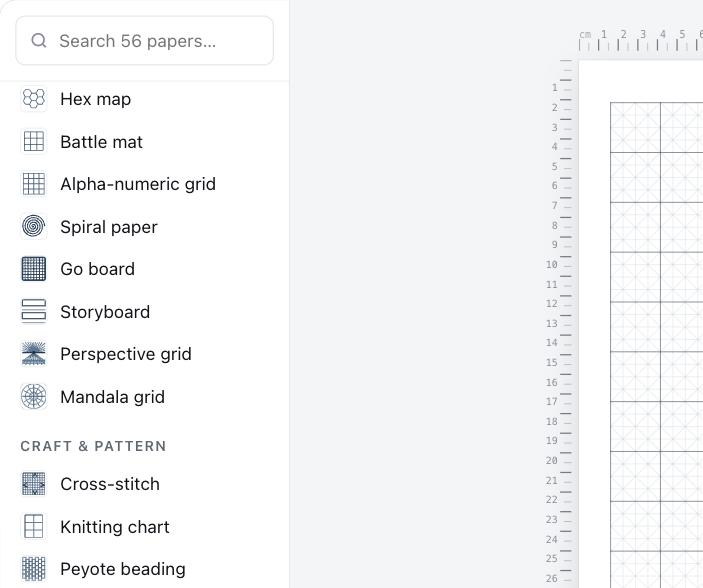The image size is (703, 588).
Task: Click the Search 56 papers field
Action: tap(144, 41)
